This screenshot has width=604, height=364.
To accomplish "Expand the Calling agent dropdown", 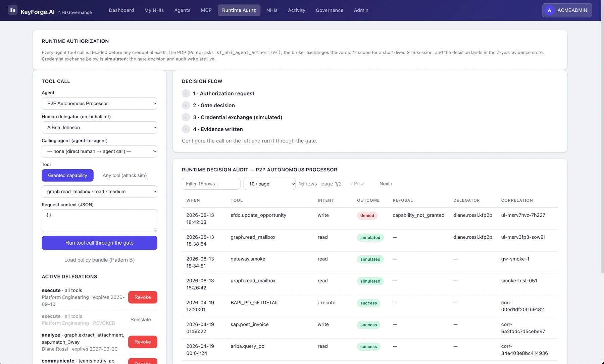I will tap(99, 151).
